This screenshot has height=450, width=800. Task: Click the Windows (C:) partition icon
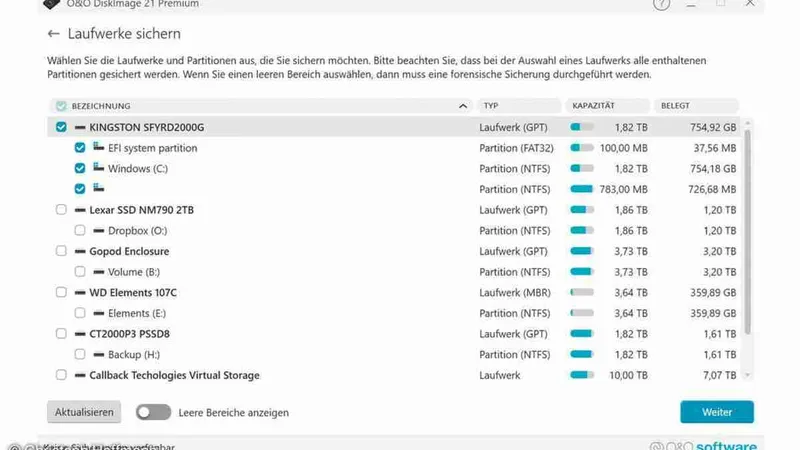tap(98, 168)
